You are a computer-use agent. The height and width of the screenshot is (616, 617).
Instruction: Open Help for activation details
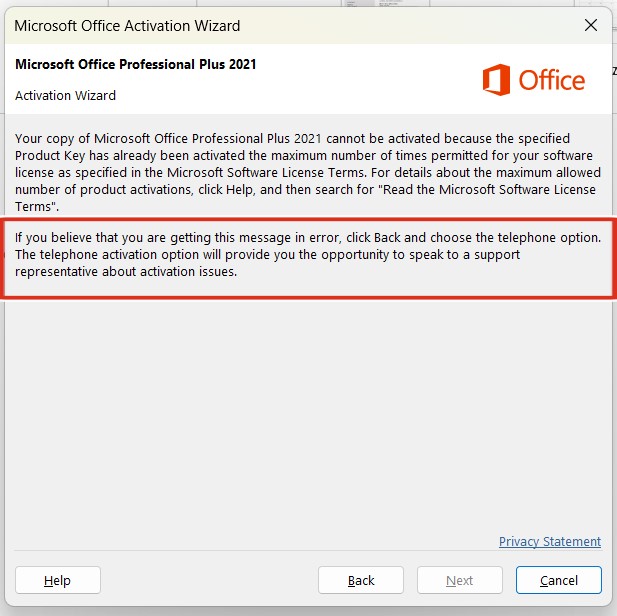(x=58, y=580)
